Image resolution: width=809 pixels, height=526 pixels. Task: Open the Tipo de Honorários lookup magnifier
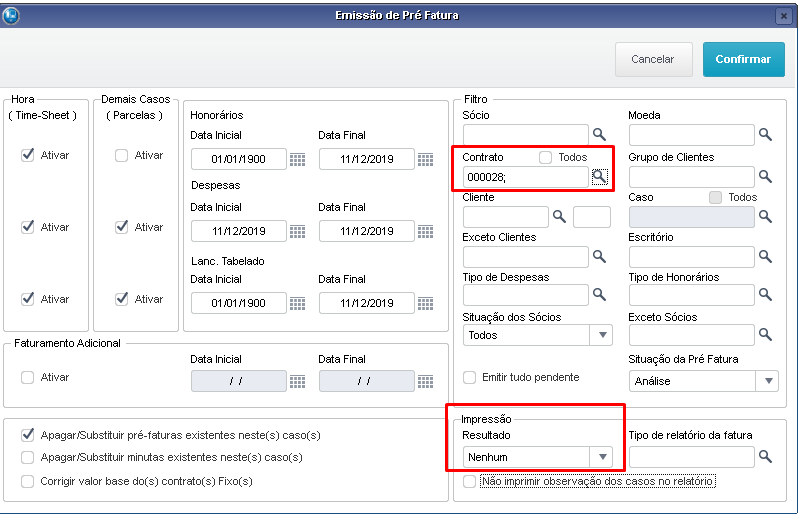pos(765,295)
